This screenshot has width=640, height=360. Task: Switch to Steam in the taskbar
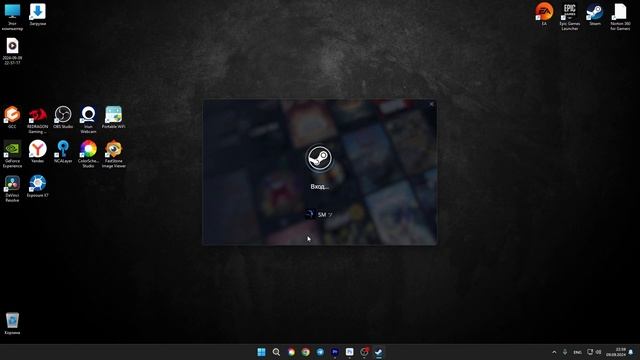pyautogui.click(x=379, y=352)
